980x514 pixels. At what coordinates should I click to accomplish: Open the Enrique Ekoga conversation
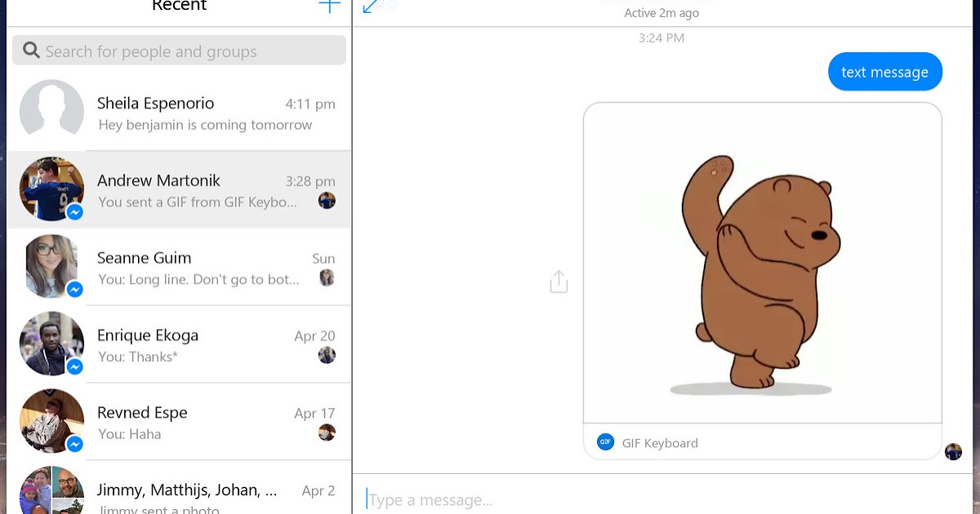(179, 345)
